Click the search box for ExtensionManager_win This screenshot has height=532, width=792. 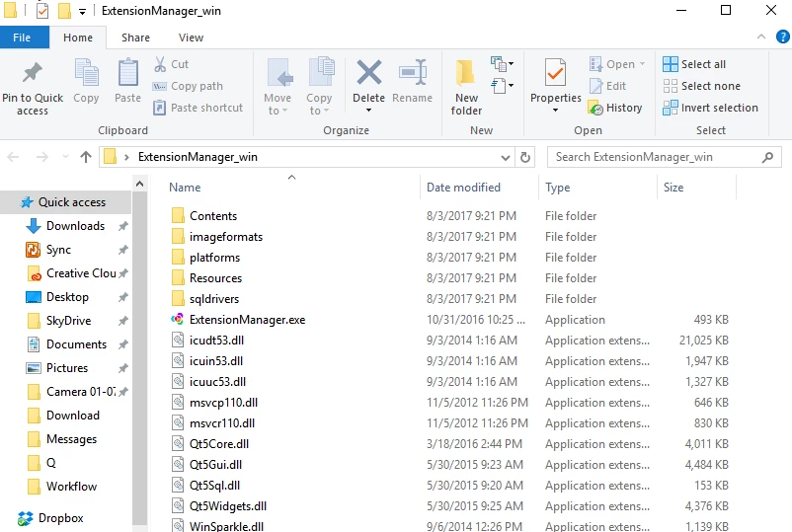[665, 157]
